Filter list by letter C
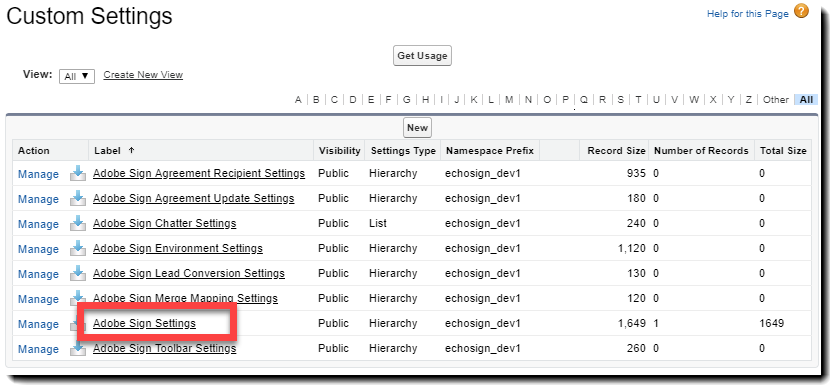The image size is (830, 385). click(x=334, y=100)
